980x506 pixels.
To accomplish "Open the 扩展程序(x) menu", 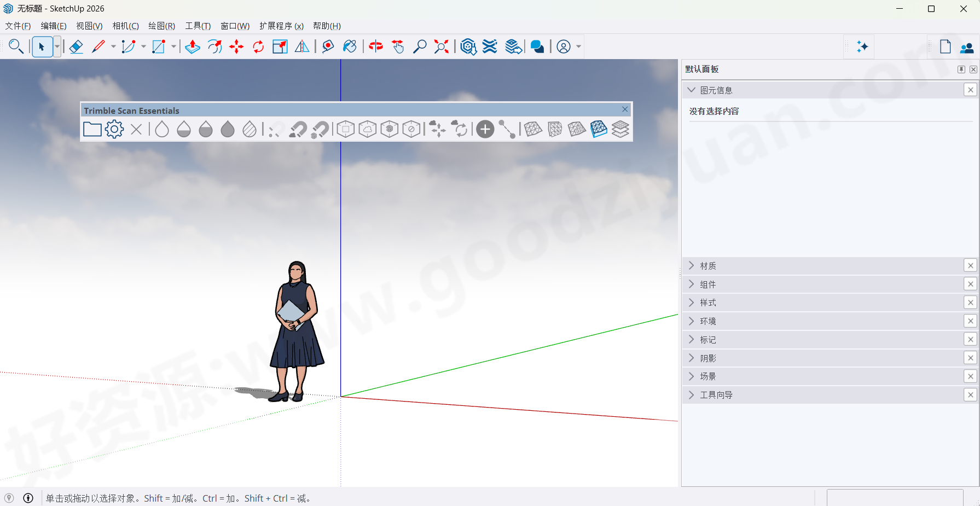I will coord(281,26).
